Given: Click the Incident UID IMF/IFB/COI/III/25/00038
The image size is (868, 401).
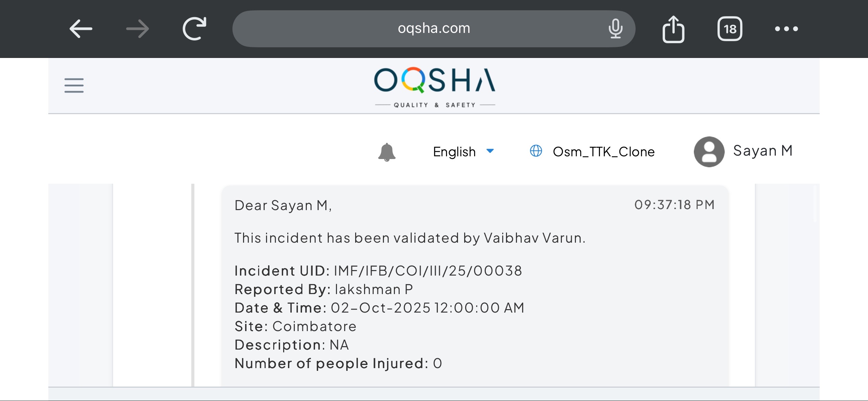Looking at the screenshot, I should (428, 271).
